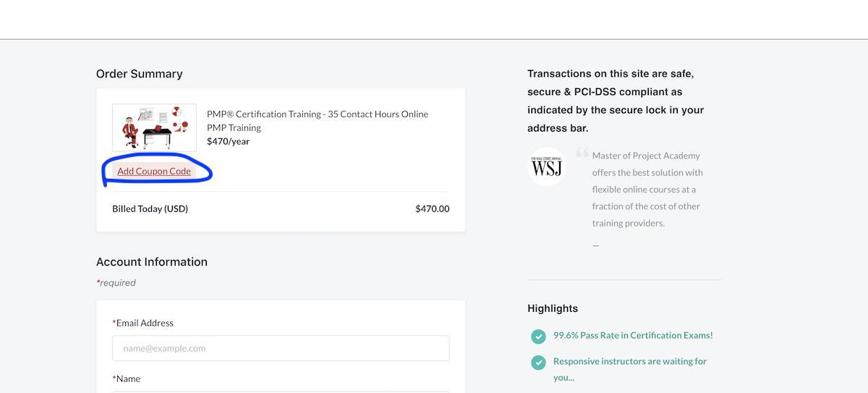Click the PCI-DSS secure transactions notice
The image size is (868, 393).
pyautogui.click(x=616, y=101)
